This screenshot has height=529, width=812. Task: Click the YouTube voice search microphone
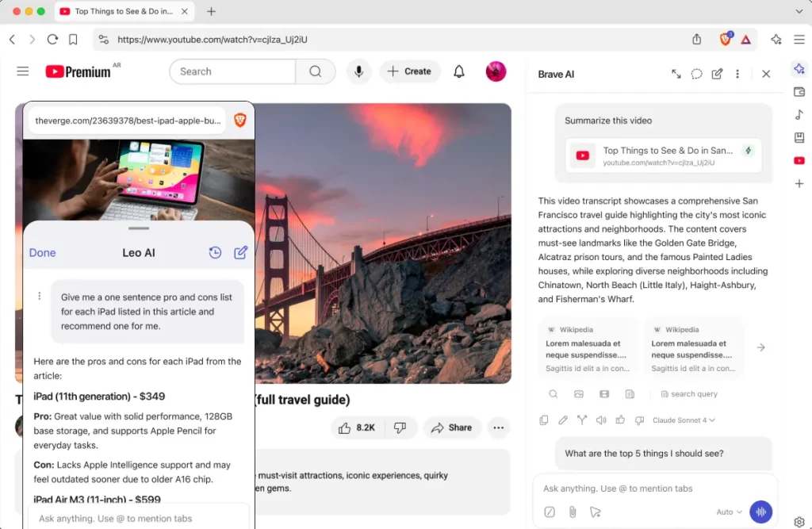click(358, 71)
